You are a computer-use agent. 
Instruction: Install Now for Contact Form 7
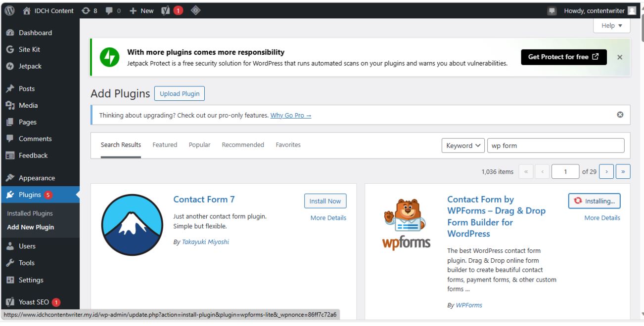pyautogui.click(x=324, y=201)
